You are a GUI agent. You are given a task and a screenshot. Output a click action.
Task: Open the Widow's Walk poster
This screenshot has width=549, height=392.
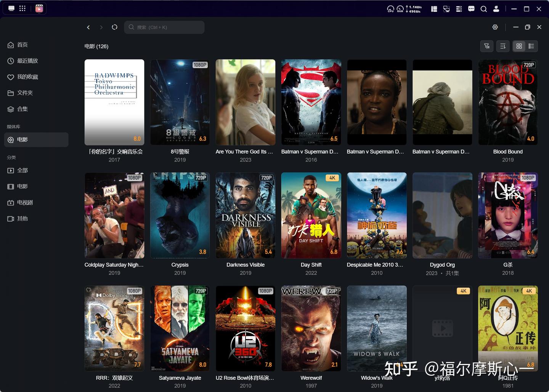[377, 328]
